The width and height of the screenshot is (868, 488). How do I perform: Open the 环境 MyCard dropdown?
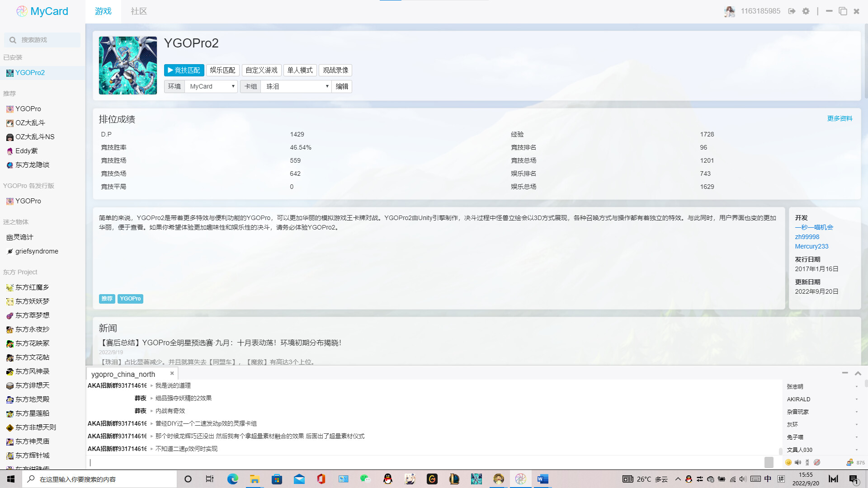211,86
